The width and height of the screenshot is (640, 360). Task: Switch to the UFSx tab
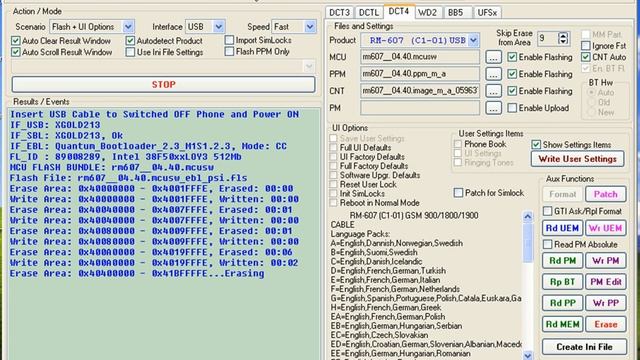click(487, 13)
